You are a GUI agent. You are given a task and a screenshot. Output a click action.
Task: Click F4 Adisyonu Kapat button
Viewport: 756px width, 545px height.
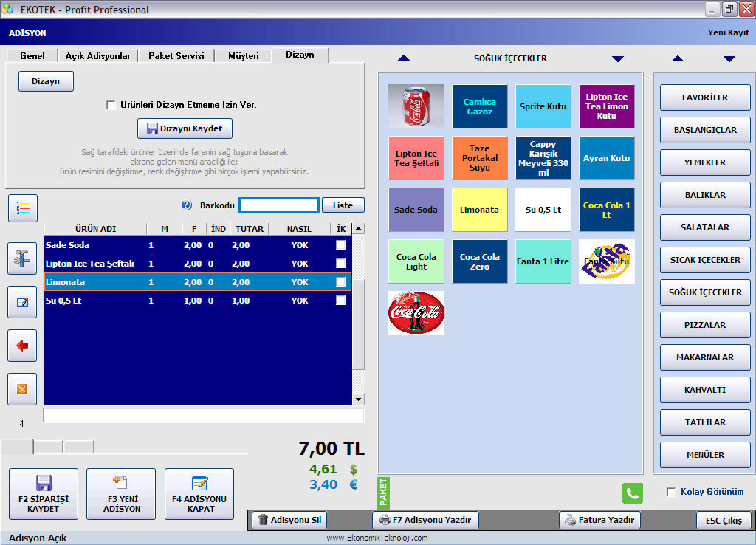199,494
